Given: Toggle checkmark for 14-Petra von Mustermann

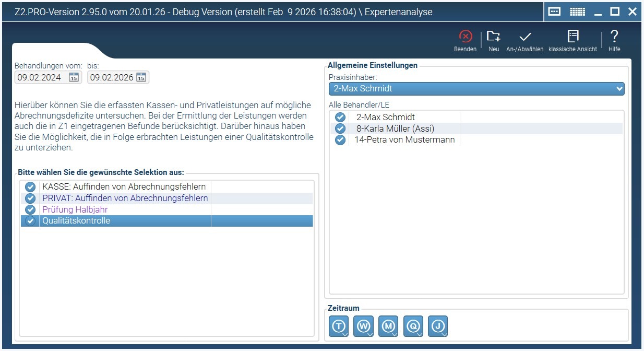Looking at the screenshot, I should pos(340,140).
